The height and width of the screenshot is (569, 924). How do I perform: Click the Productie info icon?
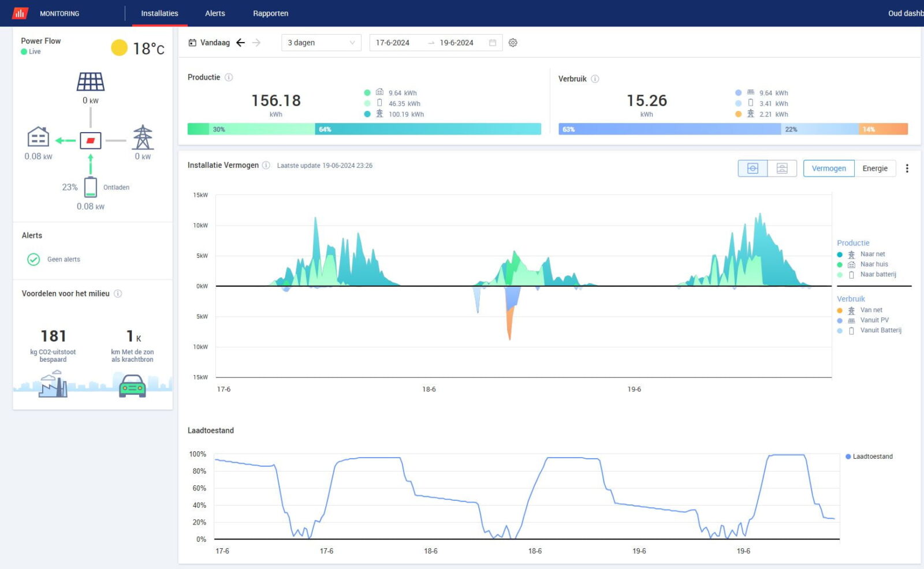pos(229,77)
